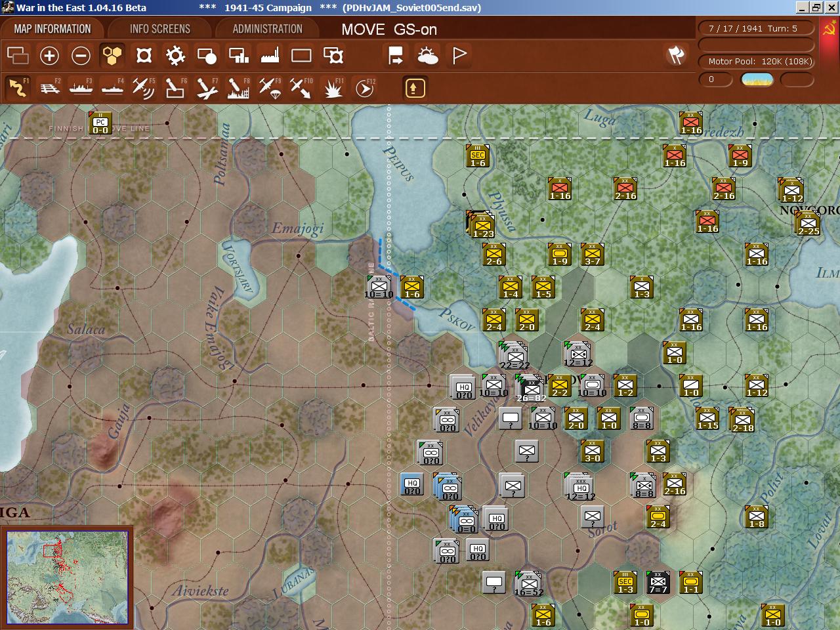Click the overlapping windows icon in the toolbar
840x630 pixels.
pyautogui.click(x=18, y=56)
